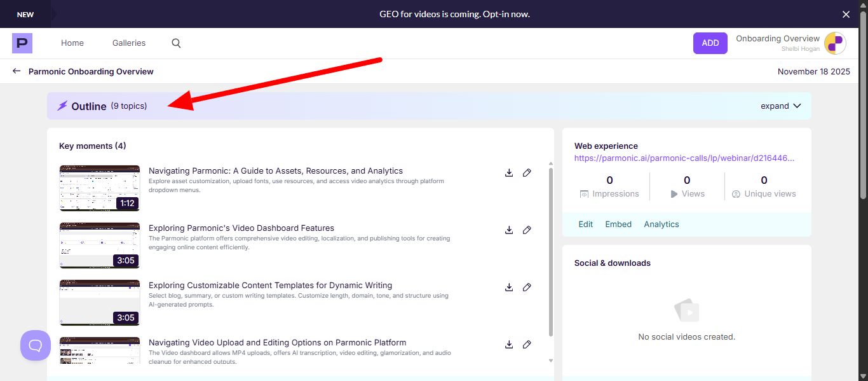Click "Navigating Video Upload and Editing Options" title
This screenshot has height=381, width=868.
[x=277, y=342]
